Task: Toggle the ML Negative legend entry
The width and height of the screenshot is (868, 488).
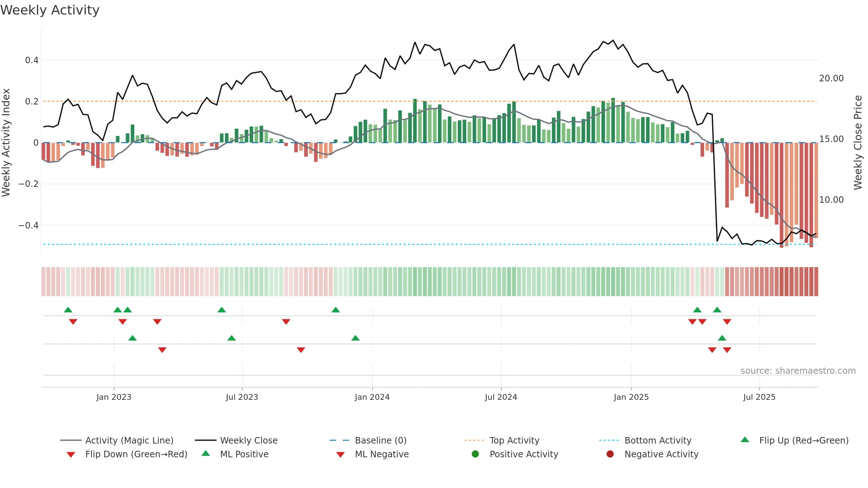Action: pyautogui.click(x=373, y=454)
